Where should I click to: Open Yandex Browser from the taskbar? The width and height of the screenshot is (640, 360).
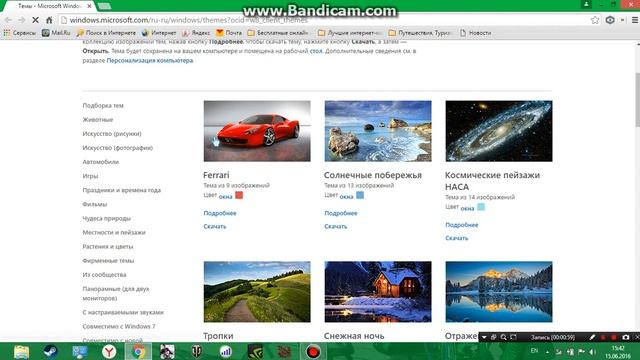109,351
